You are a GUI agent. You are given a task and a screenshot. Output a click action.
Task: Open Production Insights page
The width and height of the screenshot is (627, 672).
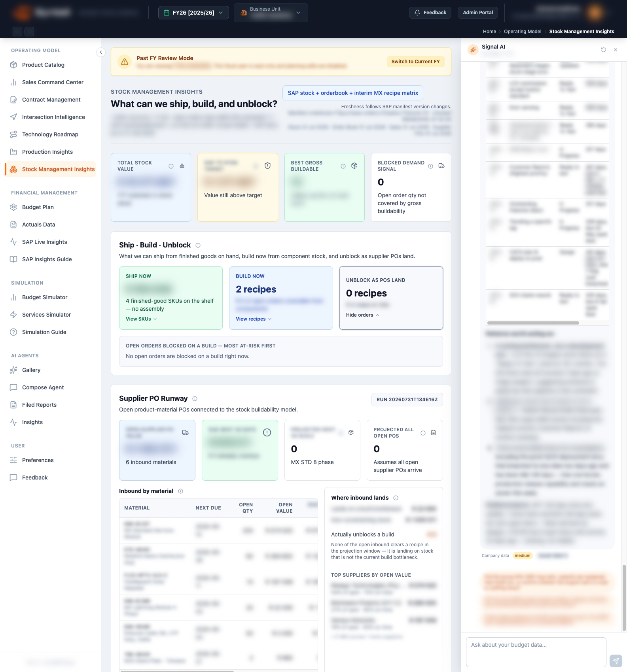coord(47,152)
